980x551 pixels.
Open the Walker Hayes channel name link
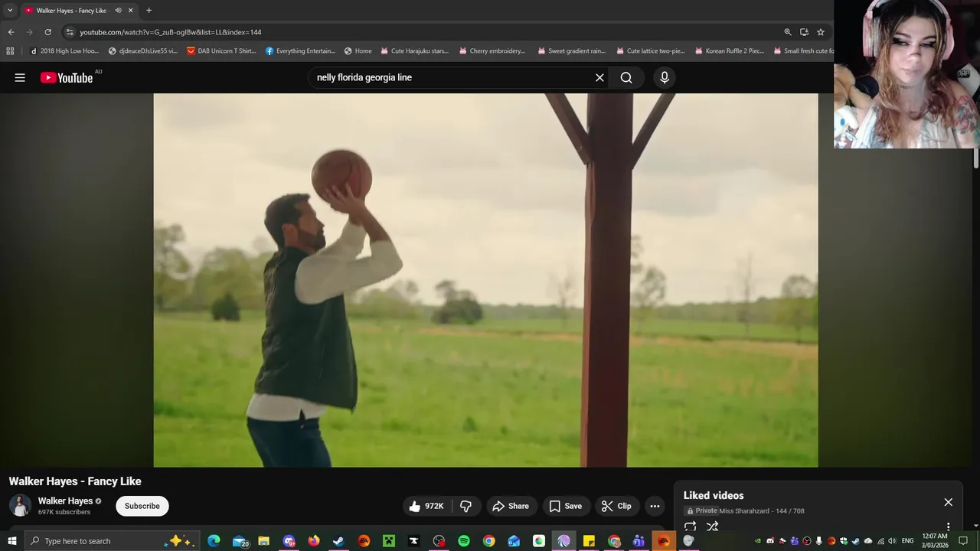tap(65, 501)
